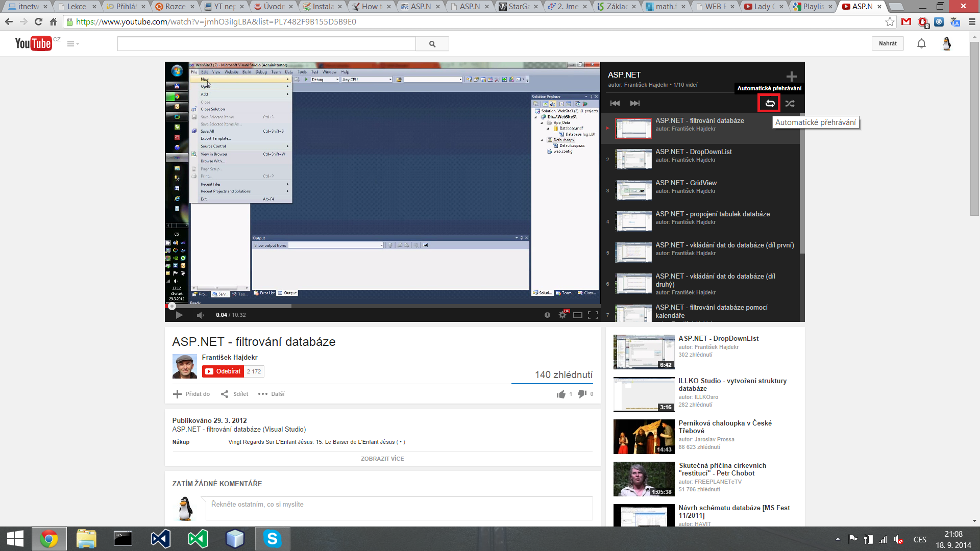This screenshot has height=551, width=980.
Task: Open the Další more options
Action: point(272,394)
